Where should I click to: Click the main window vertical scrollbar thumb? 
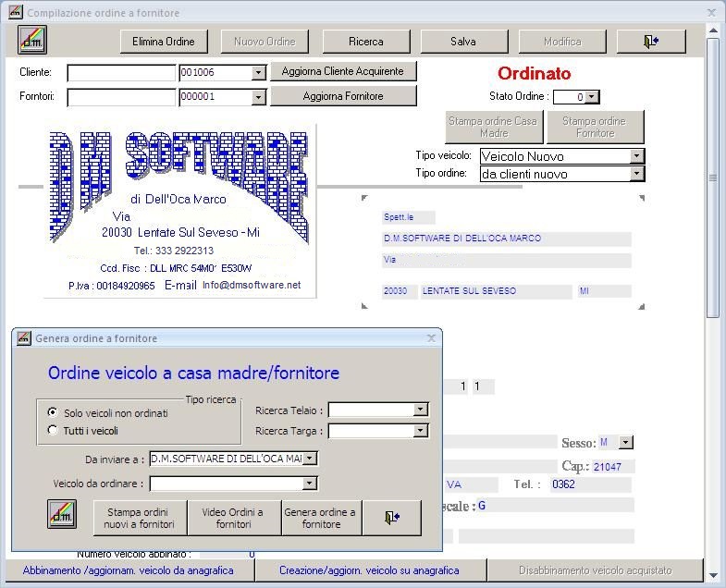713,178
